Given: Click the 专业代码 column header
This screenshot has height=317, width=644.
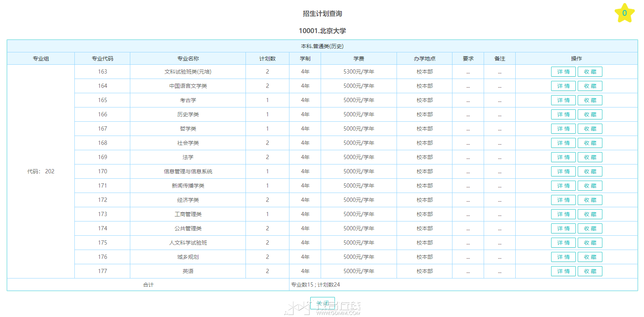Looking at the screenshot, I should [103, 59].
